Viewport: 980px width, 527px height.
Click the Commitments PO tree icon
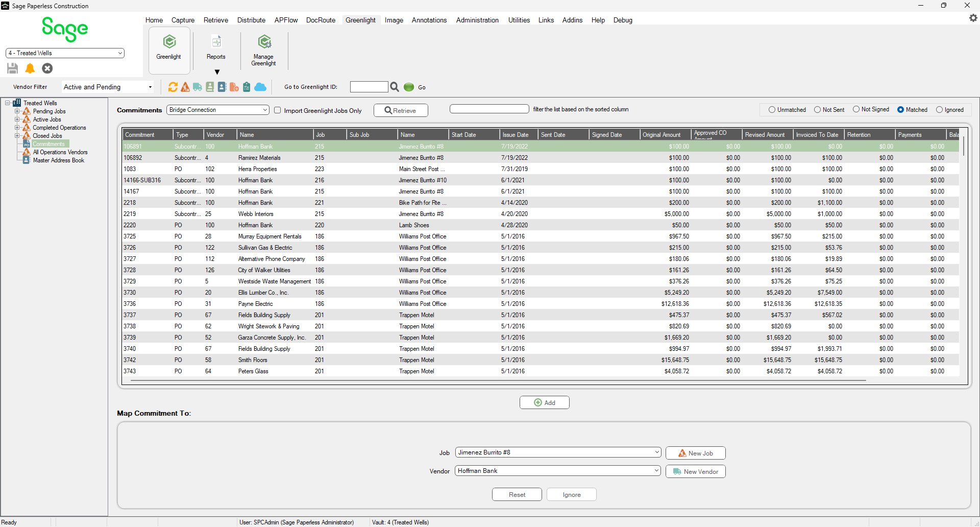pyautogui.click(x=27, y=144)
